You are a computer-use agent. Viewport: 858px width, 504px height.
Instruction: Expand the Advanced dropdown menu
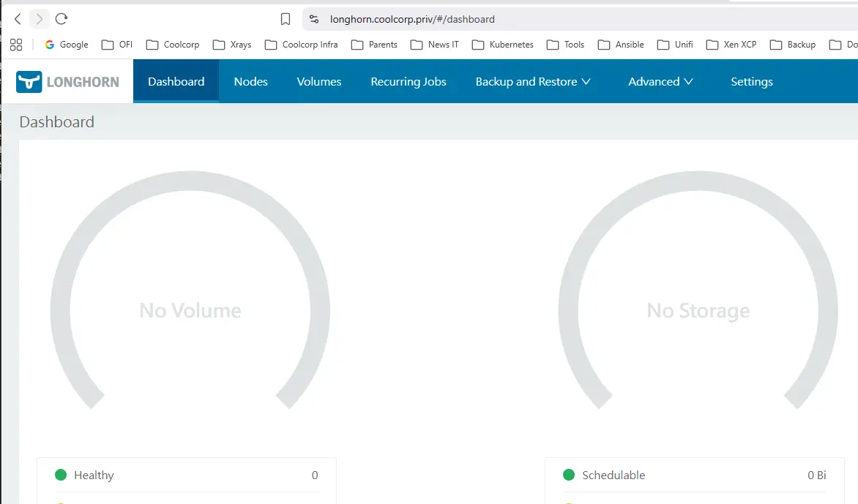pyautogui.click(x=660, y=82)
